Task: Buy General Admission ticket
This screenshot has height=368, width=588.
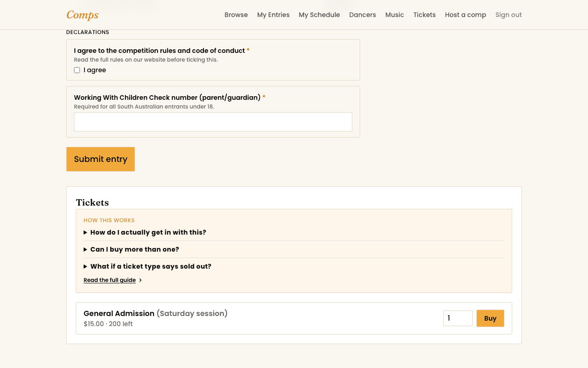Action: (x=490, y=318)
